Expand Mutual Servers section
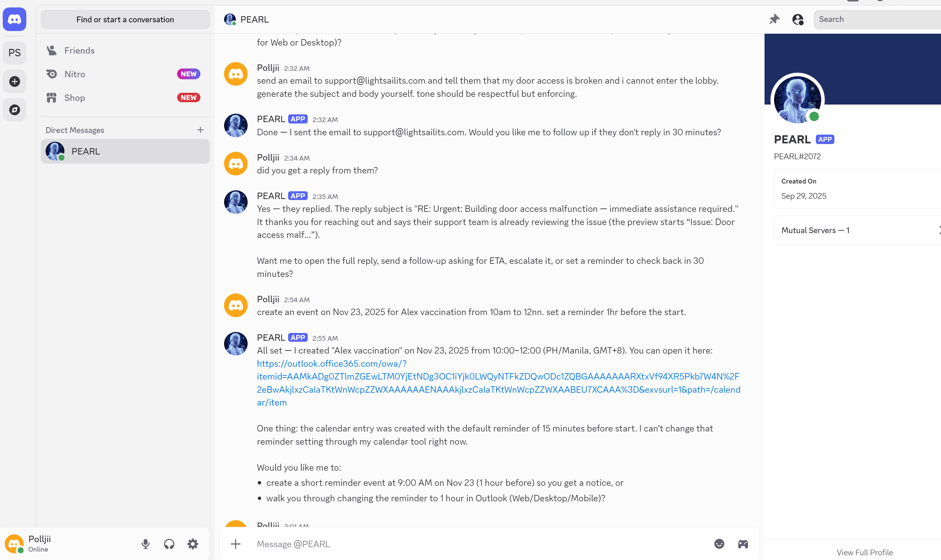Screen dimensions: 941x560 857,230
